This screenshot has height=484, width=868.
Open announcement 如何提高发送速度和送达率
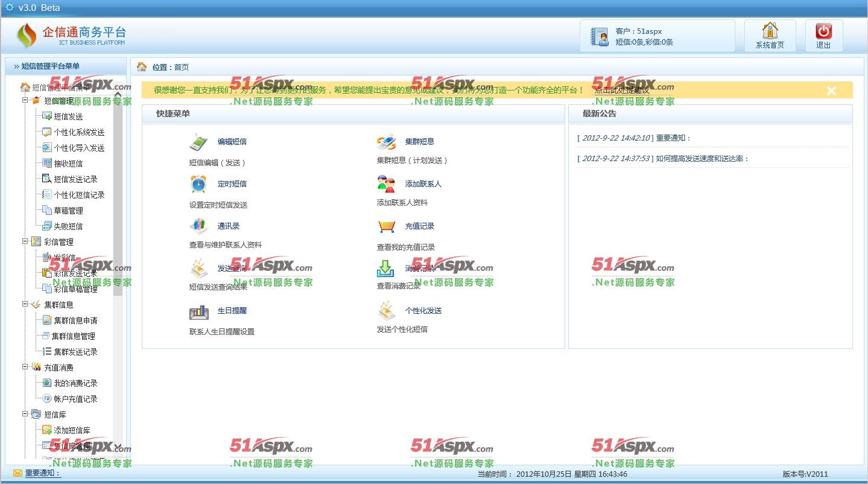click(702, 159)
